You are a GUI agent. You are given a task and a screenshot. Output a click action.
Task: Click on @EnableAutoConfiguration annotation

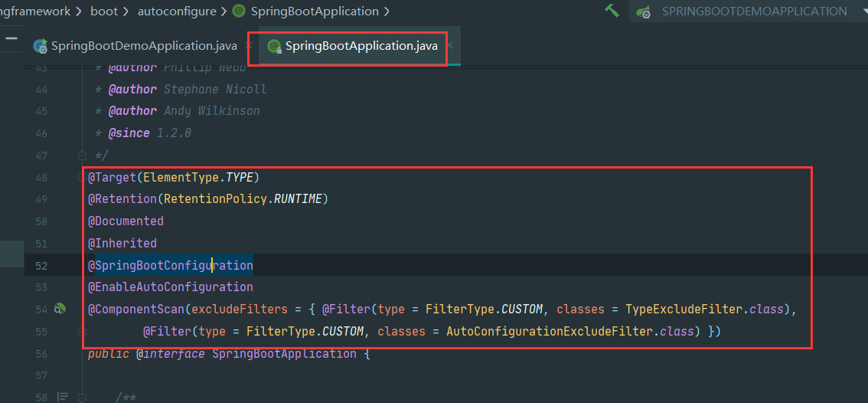pyautogui.click(x=171, y=287)
